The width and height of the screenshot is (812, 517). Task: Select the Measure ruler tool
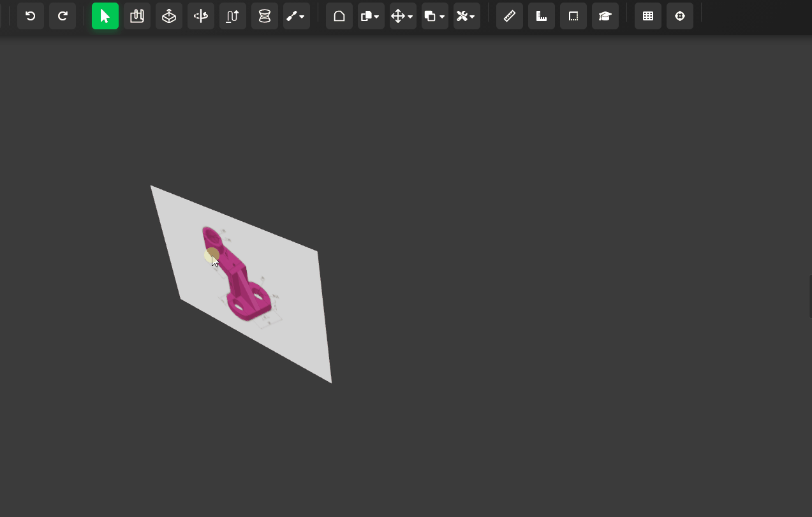[510, 16]
